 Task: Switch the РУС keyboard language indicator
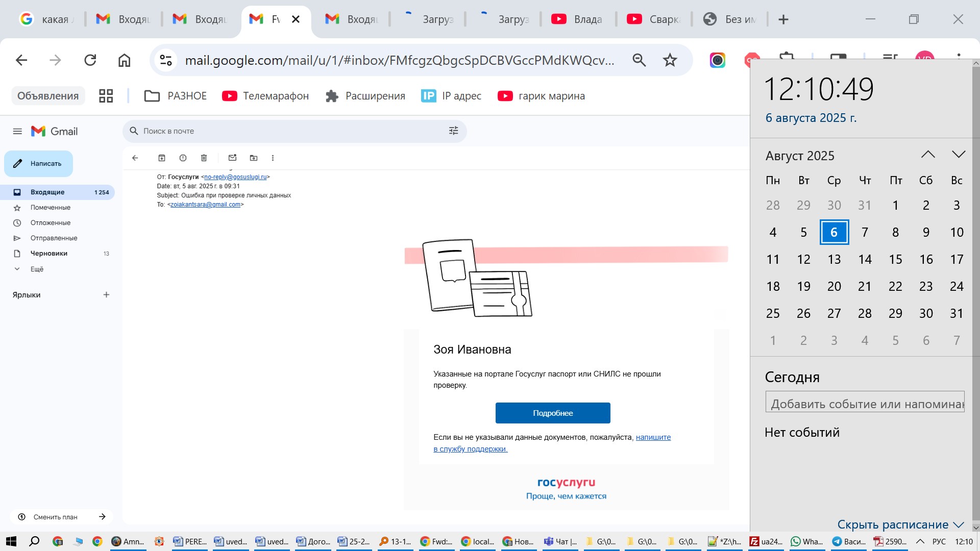point(939,541)
